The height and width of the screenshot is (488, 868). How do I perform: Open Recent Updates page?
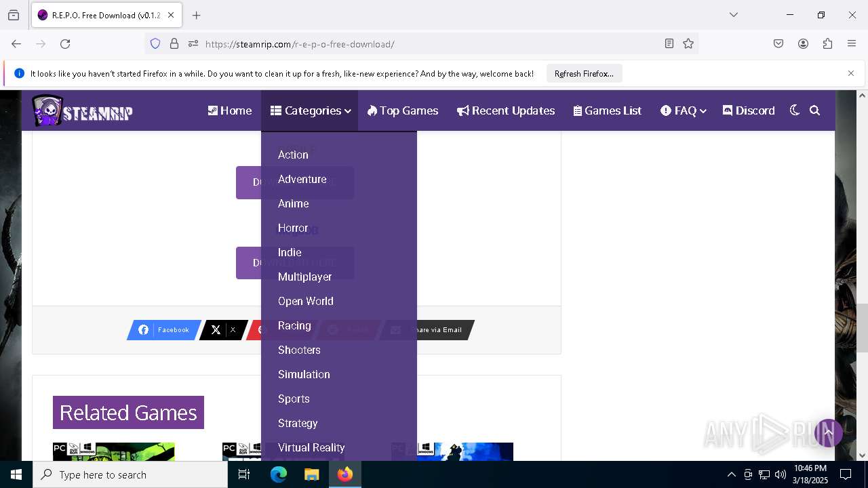[506, 110]
